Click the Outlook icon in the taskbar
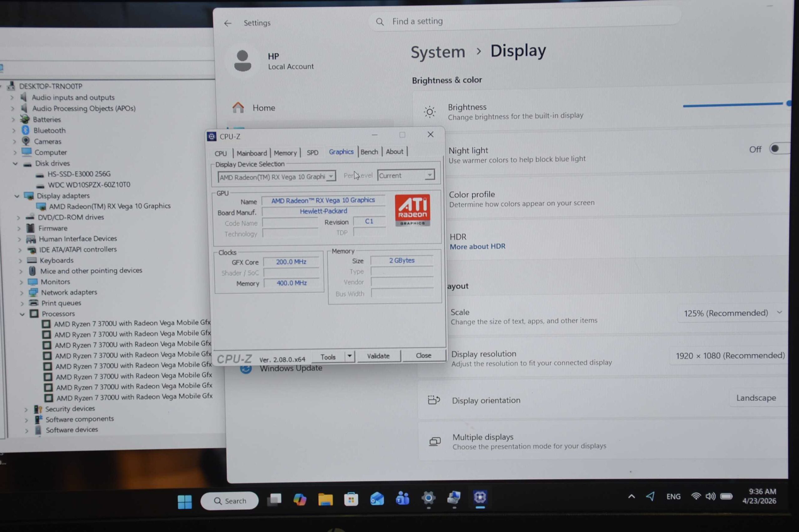Screen dimensions: 799x532 [377, 499]
